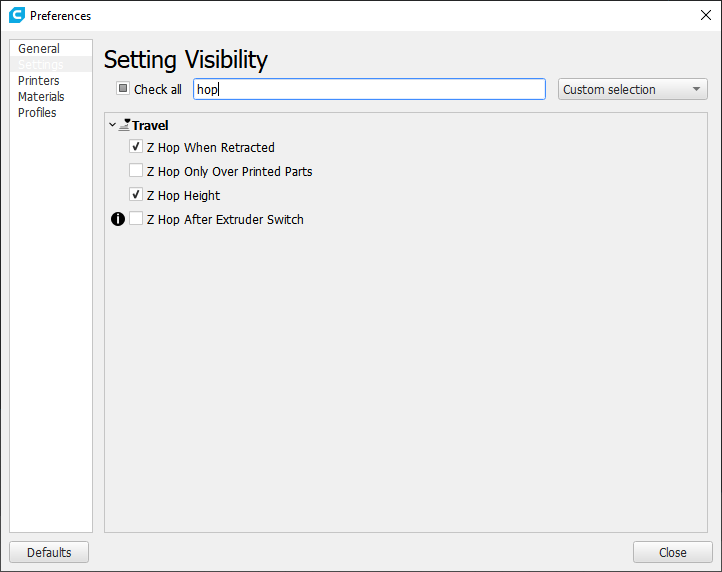The height and width of the screenshot is (572, 722).
Task: Collapse the Travel section chevron
Action: pos(112,126)
